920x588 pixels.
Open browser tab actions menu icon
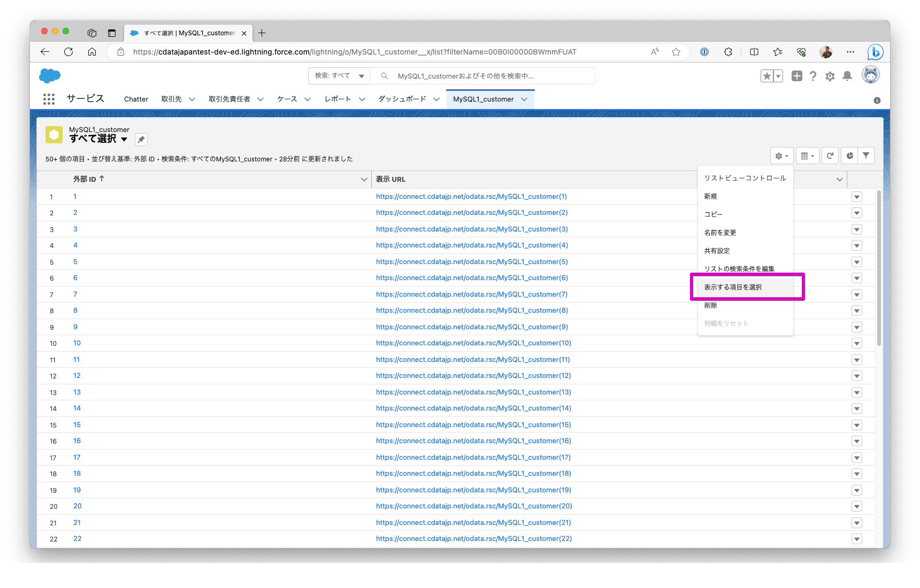pos(111,33)
